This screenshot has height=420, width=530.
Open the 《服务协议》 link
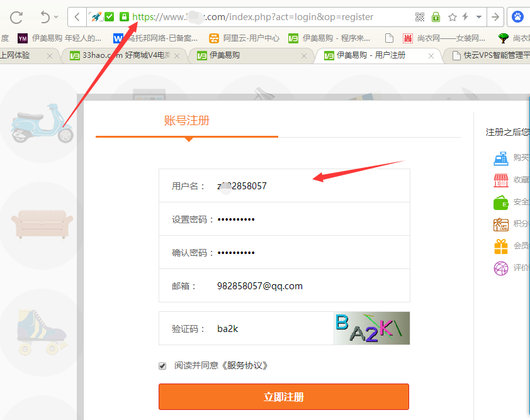click(245, 366)
